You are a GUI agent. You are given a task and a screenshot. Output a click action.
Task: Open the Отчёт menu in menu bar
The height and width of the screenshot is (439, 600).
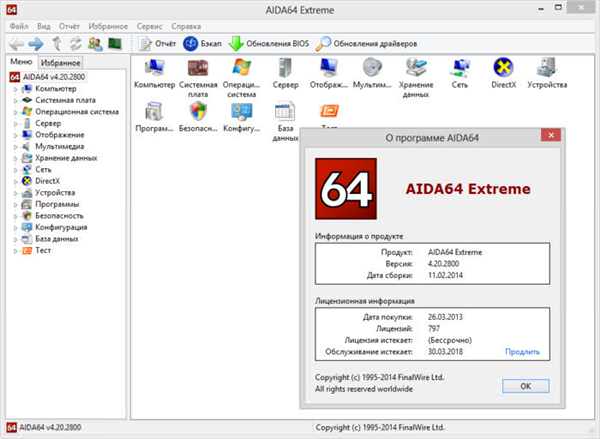click(69, 26)
